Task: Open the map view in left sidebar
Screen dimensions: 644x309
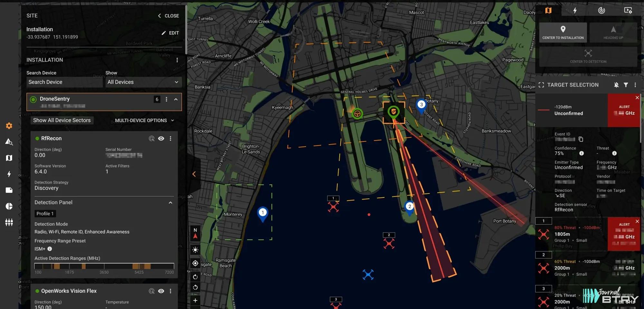Action: (9, 158)
